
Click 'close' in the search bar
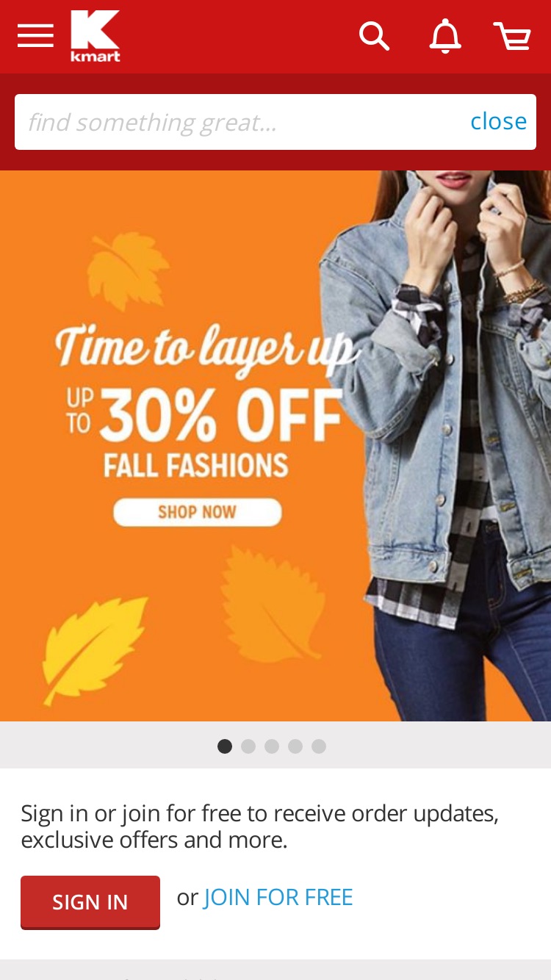point(499,121)
